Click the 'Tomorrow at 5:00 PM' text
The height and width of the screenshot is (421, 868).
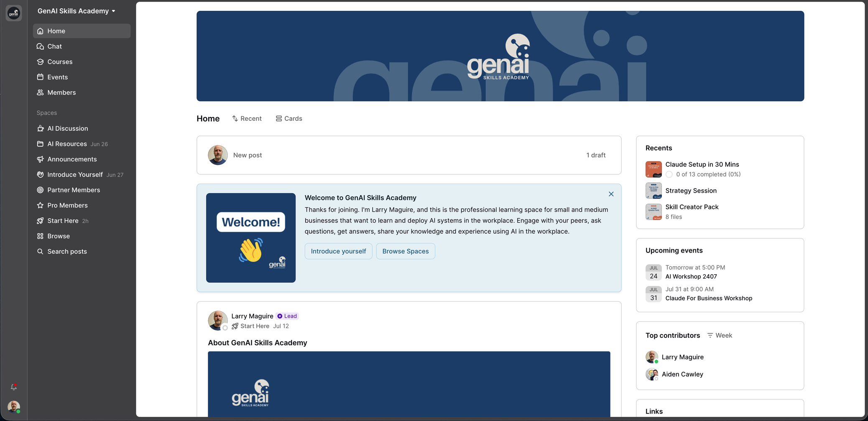695,268
